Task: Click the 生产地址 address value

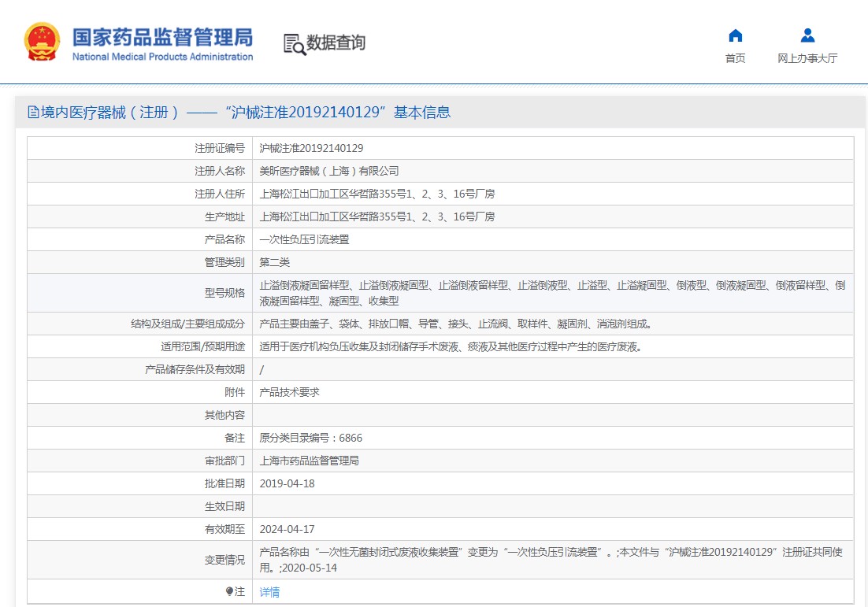Action: click(377, 217)
